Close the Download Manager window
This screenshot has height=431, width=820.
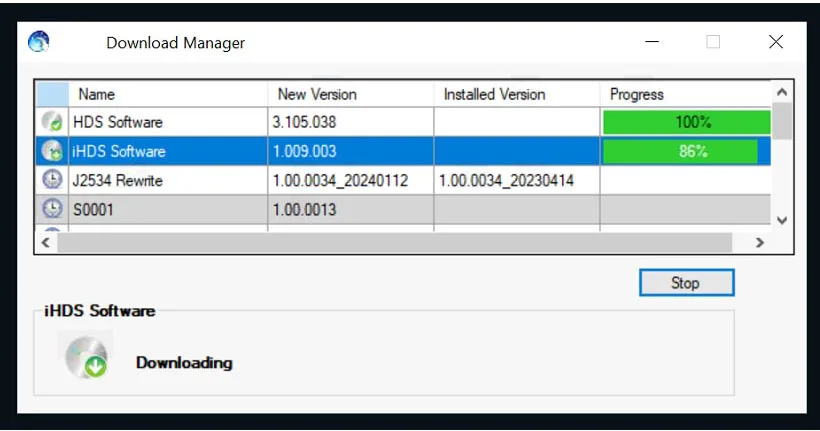pos(776,42)
